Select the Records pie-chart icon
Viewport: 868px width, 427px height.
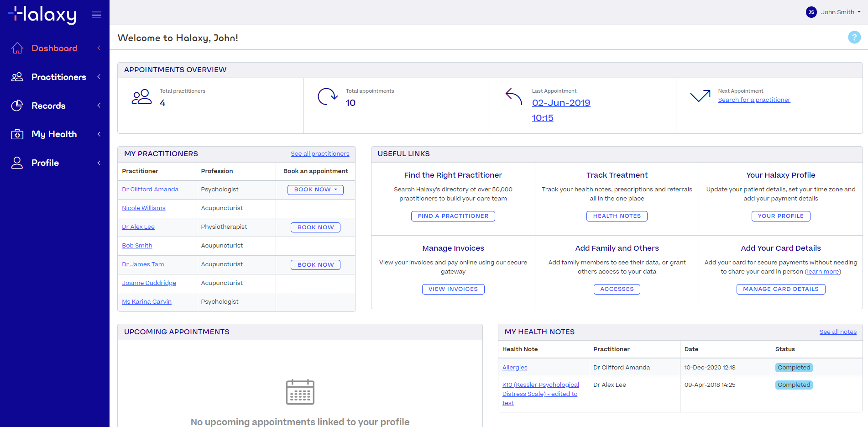point(17,105)
